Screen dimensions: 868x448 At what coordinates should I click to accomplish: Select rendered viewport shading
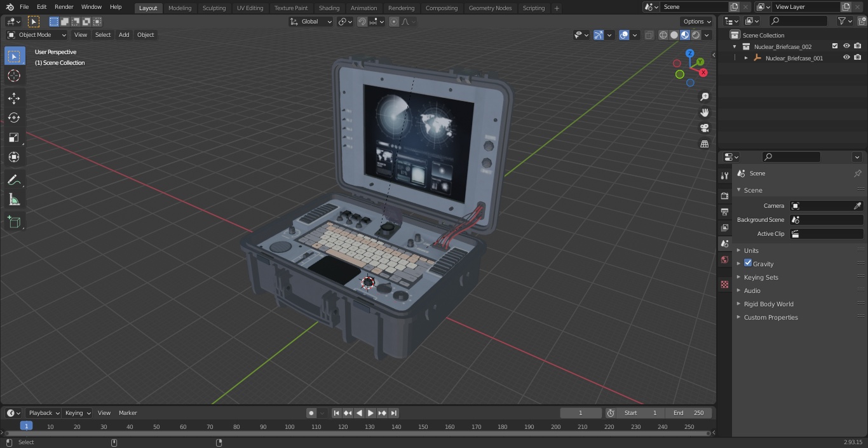click(696, 35)
